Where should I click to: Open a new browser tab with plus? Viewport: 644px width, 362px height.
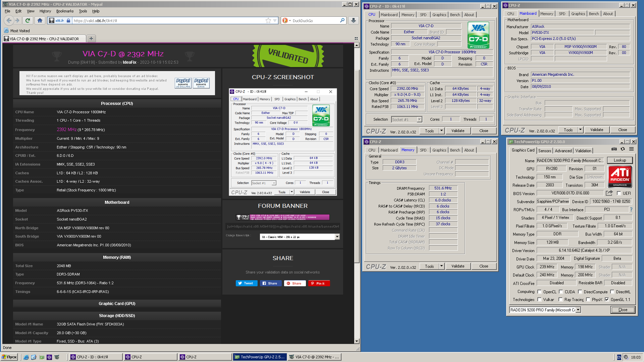[x=91, y=39]
